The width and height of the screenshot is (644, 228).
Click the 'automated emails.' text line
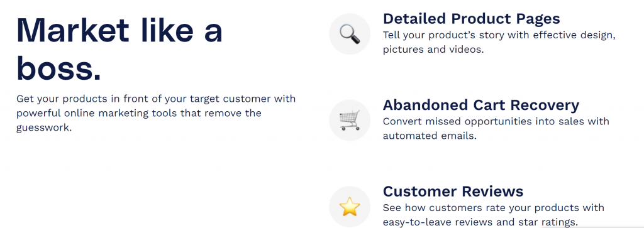[x=430, y=136]
